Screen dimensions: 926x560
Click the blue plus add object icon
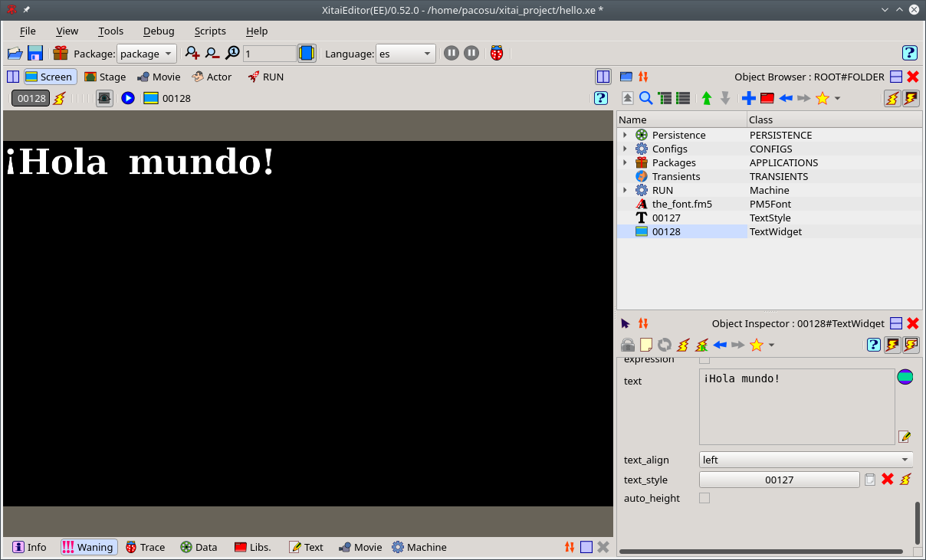point(748,98)
